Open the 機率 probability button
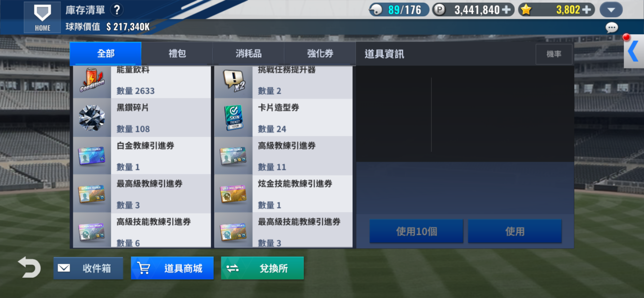Viewport: 644px width, 298px height. 554,54
